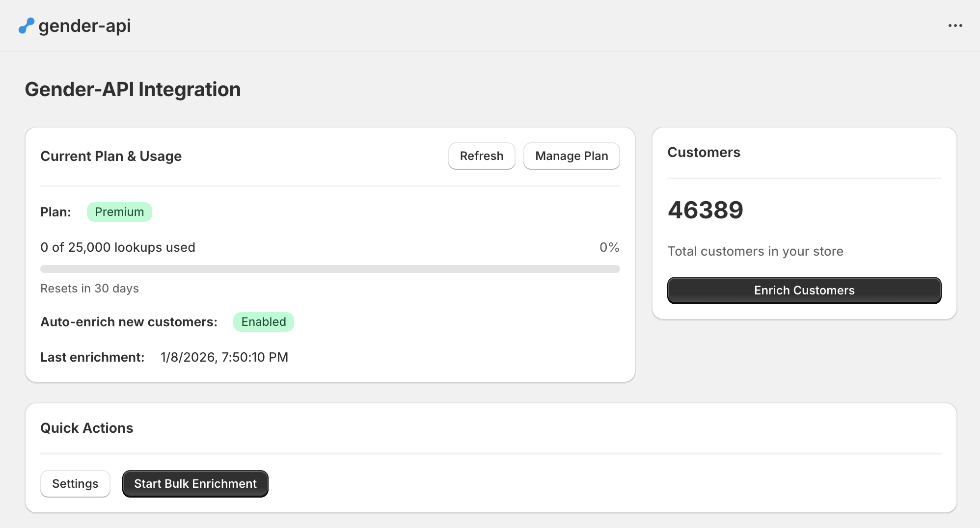Toggle the Enabled auto-enrich badge
This screenshot has height=528, width=980.
(x=263, y=322)
